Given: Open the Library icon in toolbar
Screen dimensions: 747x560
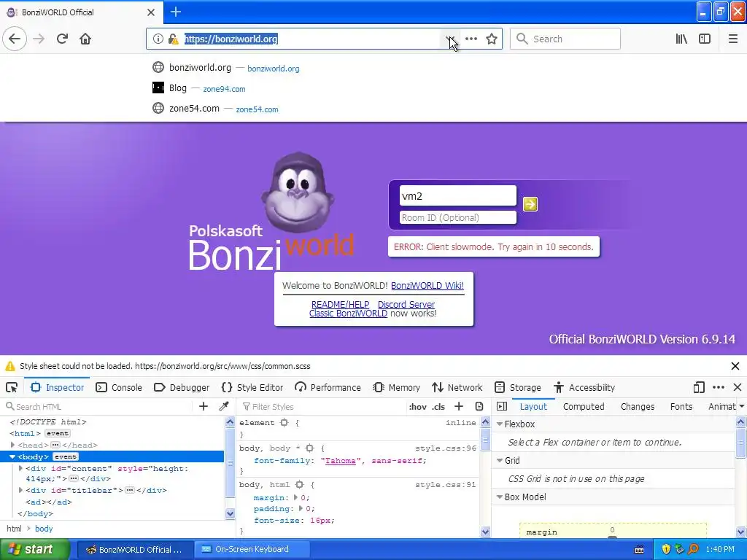Looking at the screenshot, I should (x=682, y=39).
